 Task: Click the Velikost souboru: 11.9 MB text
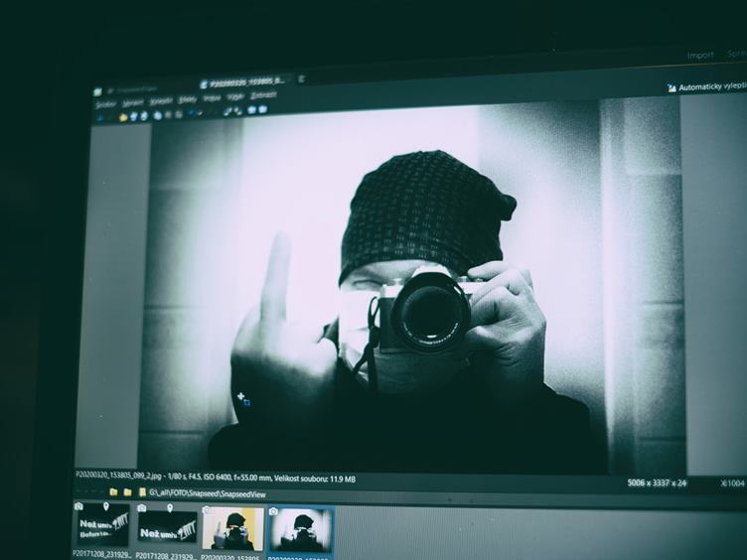(315, 479)
